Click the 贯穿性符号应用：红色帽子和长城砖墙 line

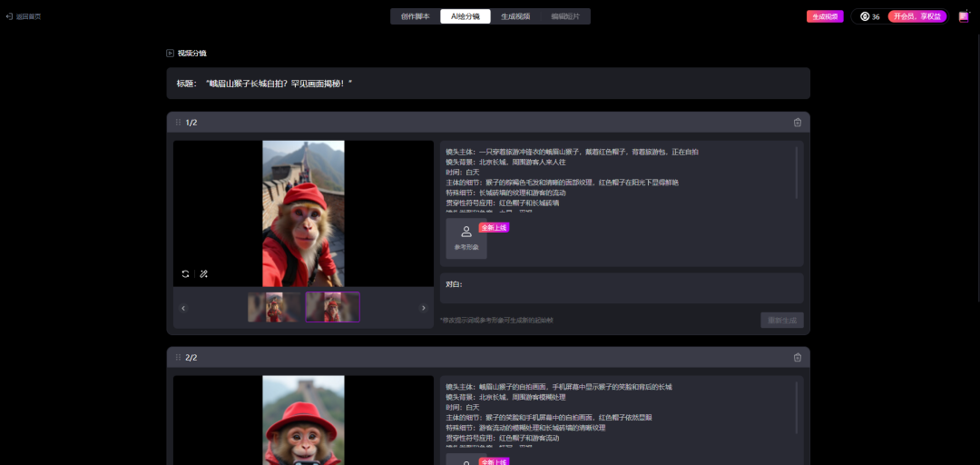pyautogui.click(x=503, y=203)
